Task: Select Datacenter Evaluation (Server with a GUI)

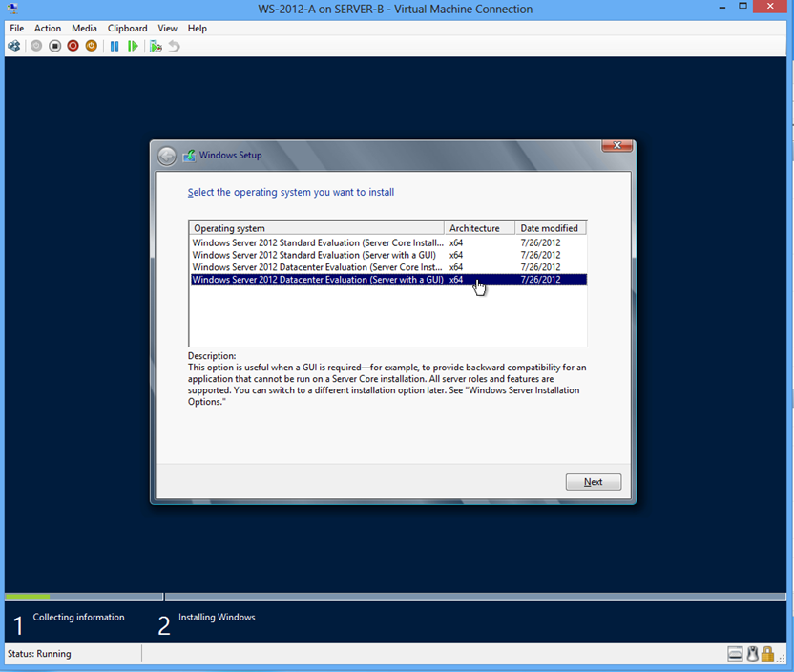Action: (x=388, y=279)
